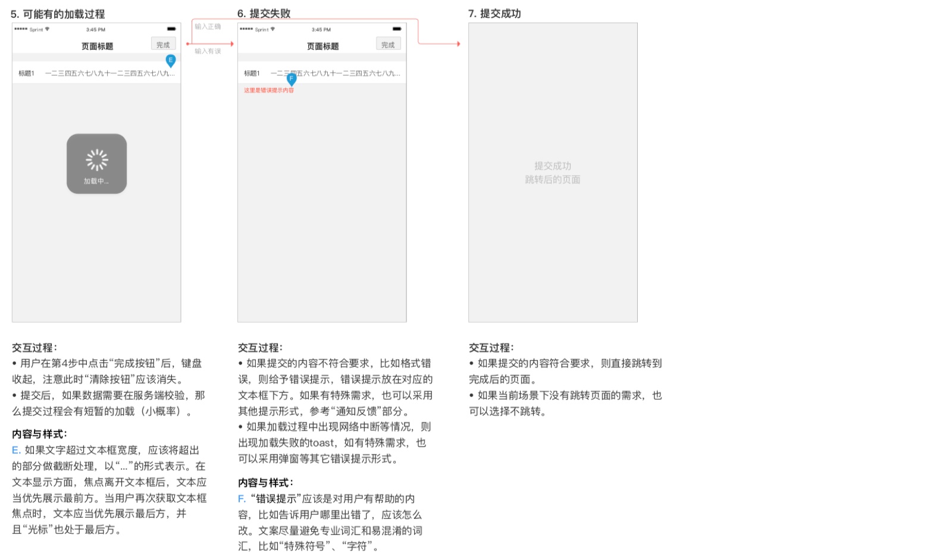This screenshot has height=560, width=946.
Task: Tap 完成 button in loading-process mockup 5
Action: click(163, 45)
